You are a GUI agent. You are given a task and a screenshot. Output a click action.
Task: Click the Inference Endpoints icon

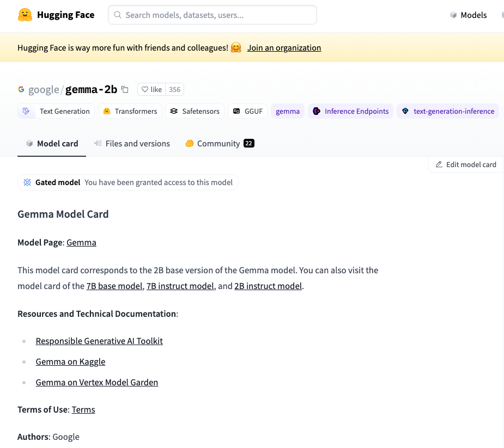pos(317,111)
